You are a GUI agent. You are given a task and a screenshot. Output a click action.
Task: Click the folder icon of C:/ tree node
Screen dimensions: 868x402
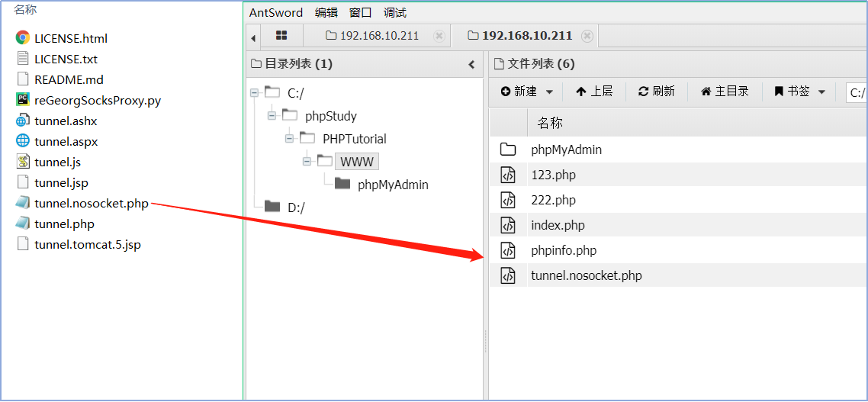pyautogui.click(x=272, y=92)
